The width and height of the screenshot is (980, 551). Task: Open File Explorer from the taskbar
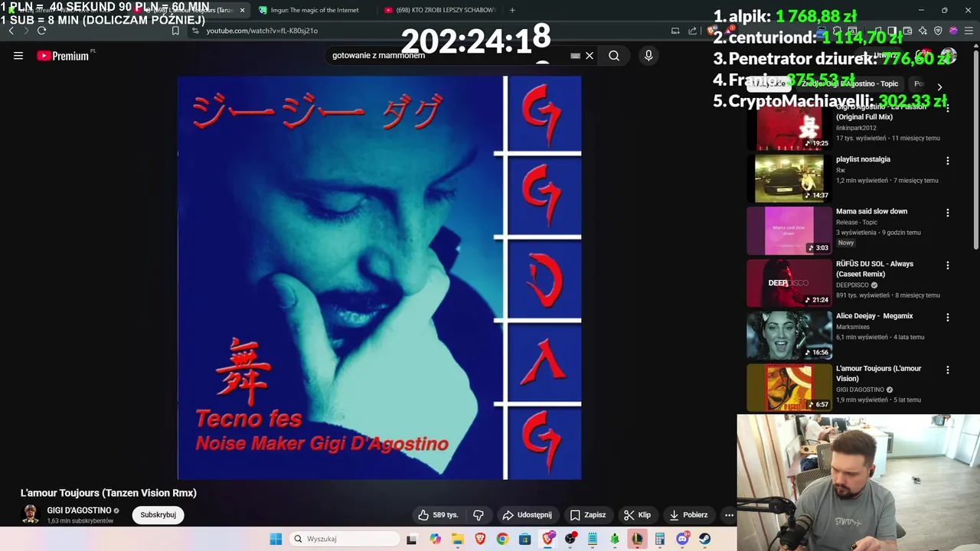458,539
